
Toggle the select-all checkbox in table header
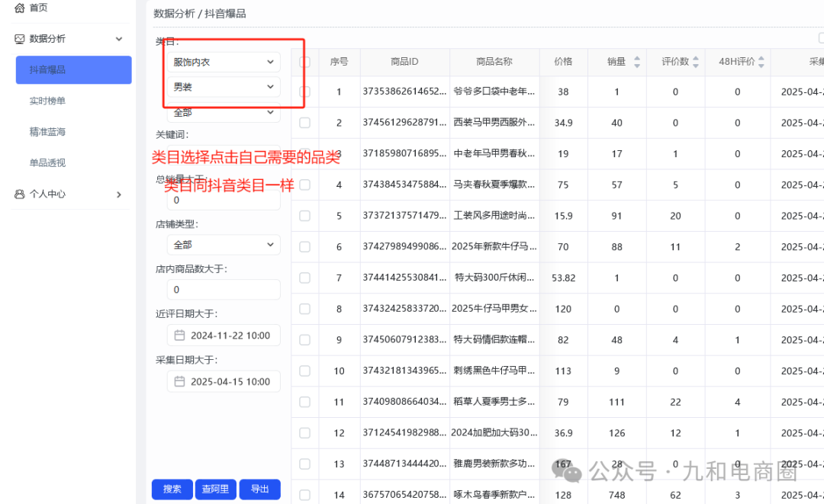point(304,62)
